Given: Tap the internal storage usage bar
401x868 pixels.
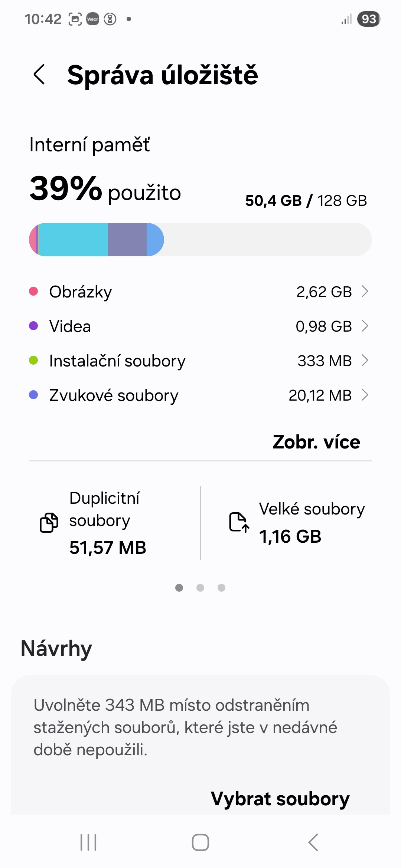Looking at the screenshot, I should 200,240.
